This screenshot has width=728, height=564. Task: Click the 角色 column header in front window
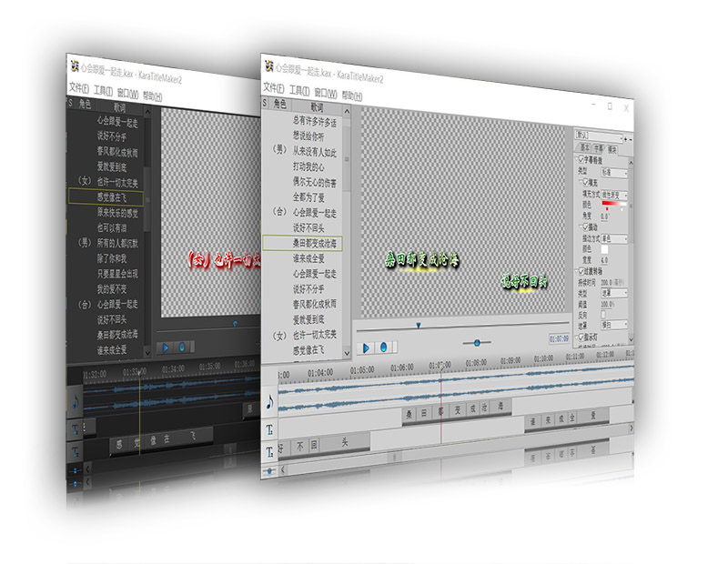pos(280,104)
